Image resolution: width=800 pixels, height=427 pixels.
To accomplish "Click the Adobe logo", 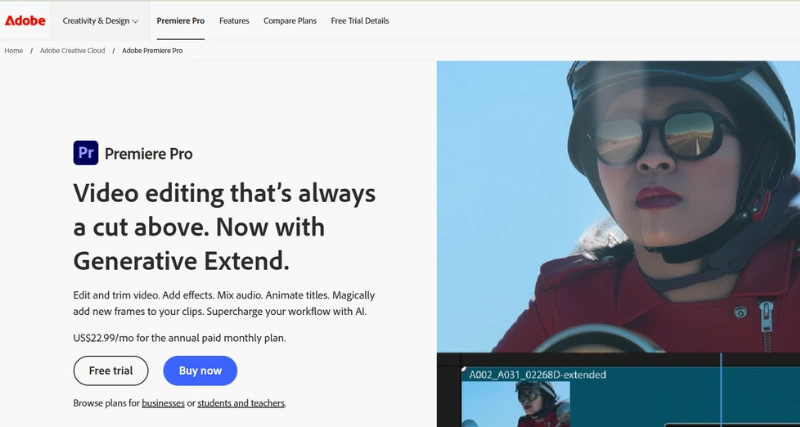I will (x=25, y=20).
